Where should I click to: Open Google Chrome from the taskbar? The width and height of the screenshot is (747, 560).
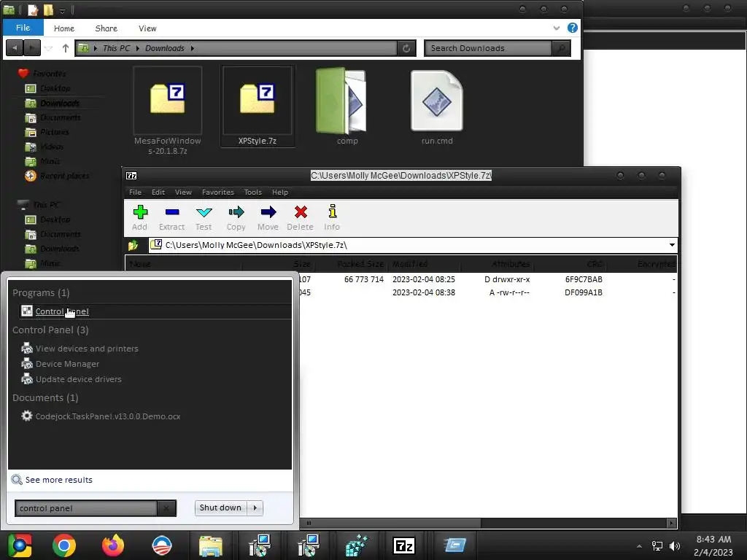tap(64, 545)
